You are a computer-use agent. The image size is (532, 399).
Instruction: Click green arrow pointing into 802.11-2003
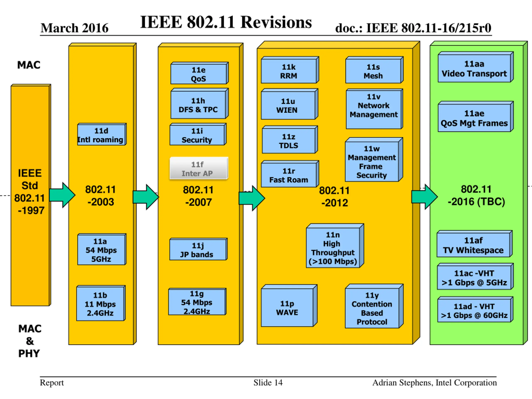(62, 195)
